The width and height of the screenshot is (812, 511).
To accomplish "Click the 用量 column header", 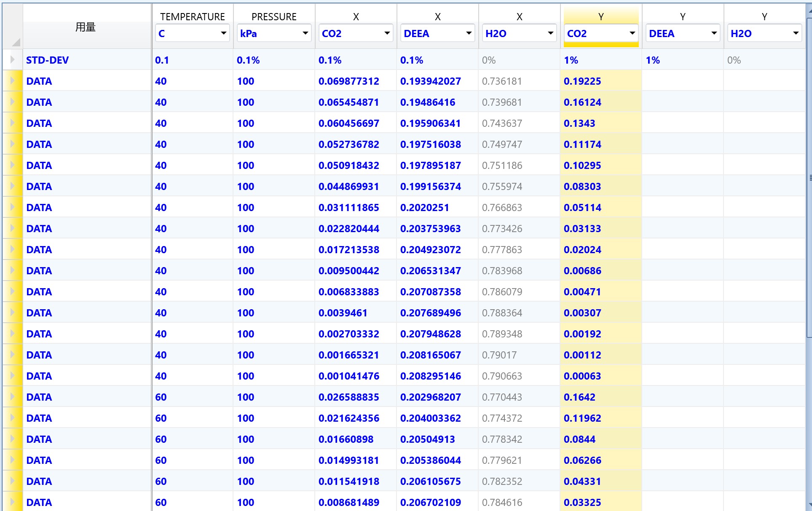I will point(86,27).
